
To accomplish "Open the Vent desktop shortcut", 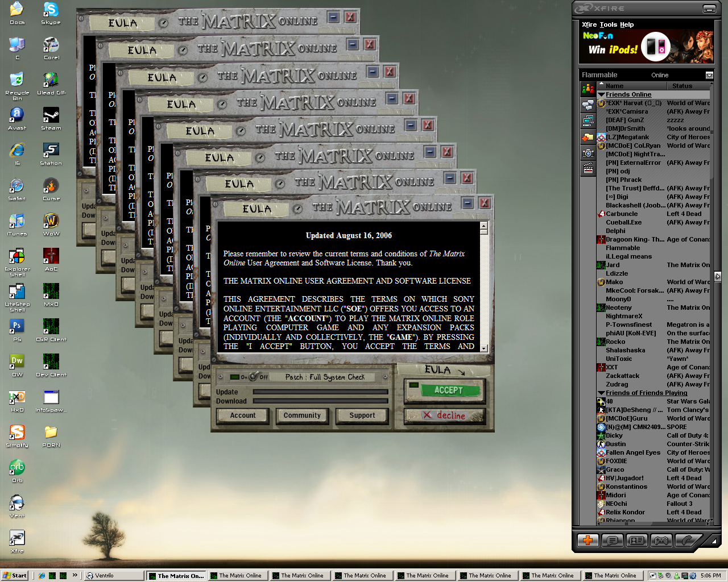I will pyautogui.click(x=17, y=506).
